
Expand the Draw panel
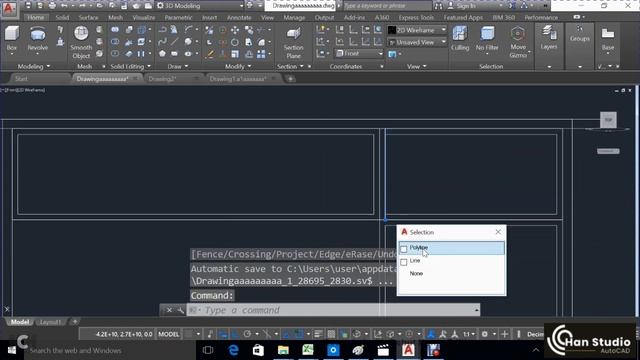point(178,66)
